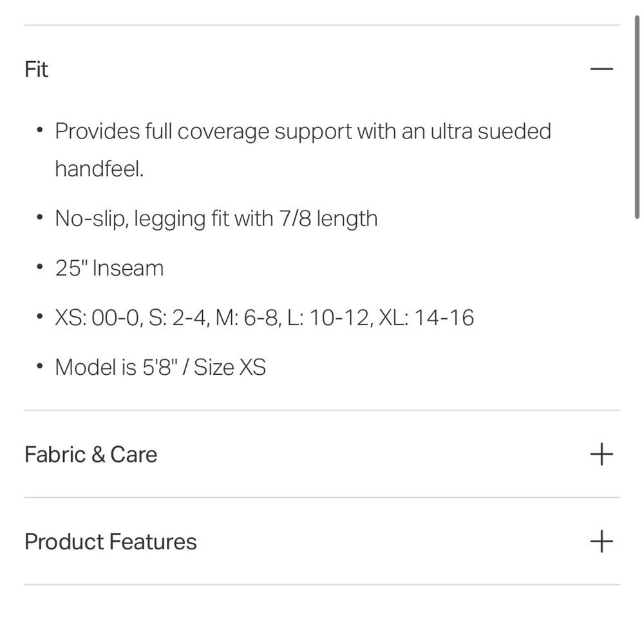644x644 pixels.
Task: Click the Model is 5'8" text
Action: coord(115,368)
